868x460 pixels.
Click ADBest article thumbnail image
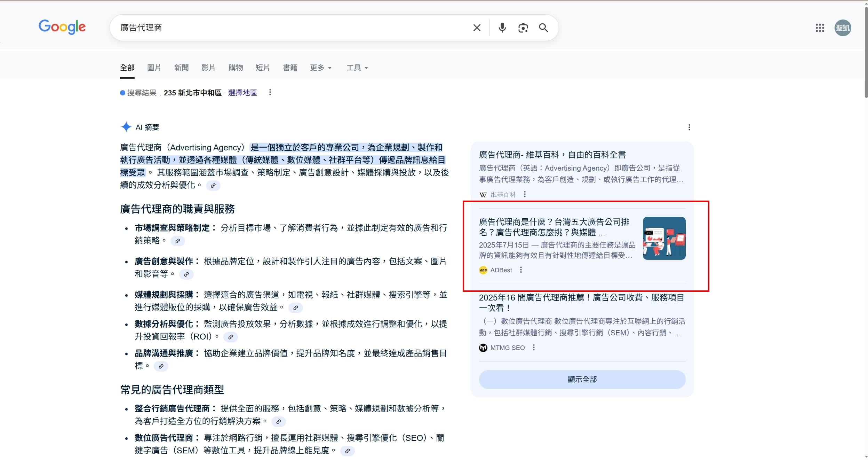[664, 238]
